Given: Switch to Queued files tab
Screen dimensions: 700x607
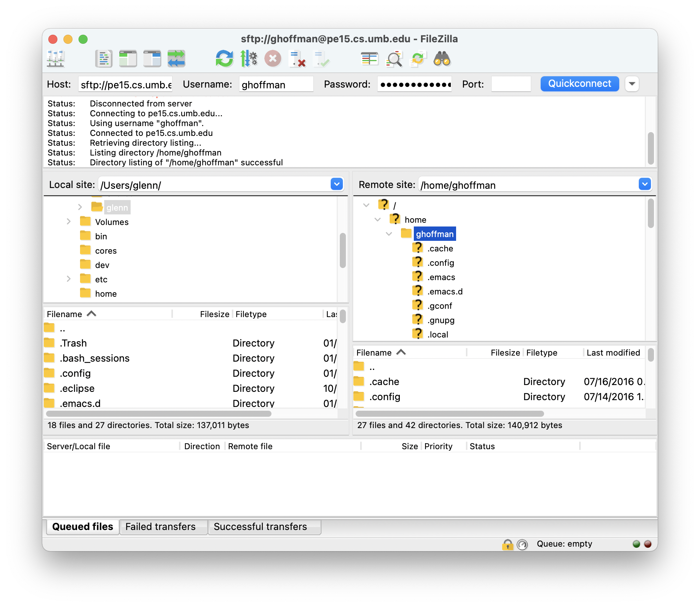Looking at the screenshot, I should [83, 527].
